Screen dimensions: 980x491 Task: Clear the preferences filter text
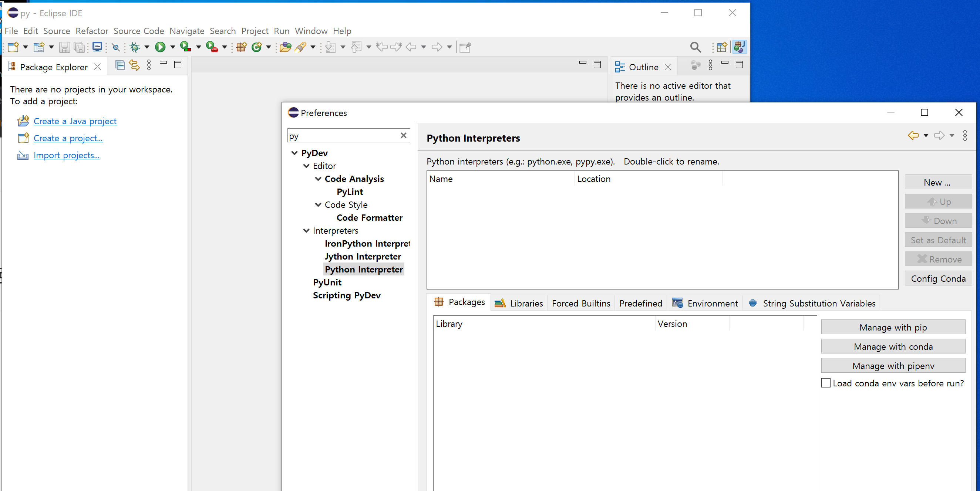click(403, 135)
